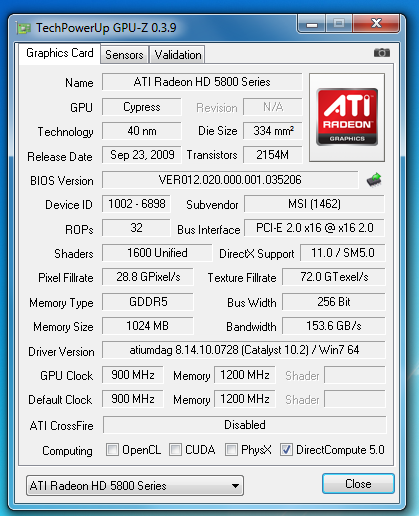
Task: Click the Driver Version field
Action: [x=244, y=350]
